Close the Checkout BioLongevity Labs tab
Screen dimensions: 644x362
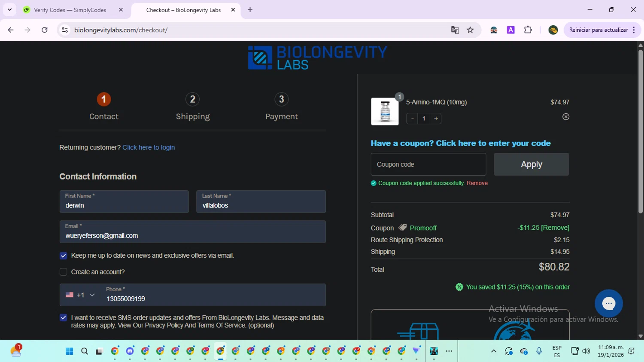tap(233, 10)
